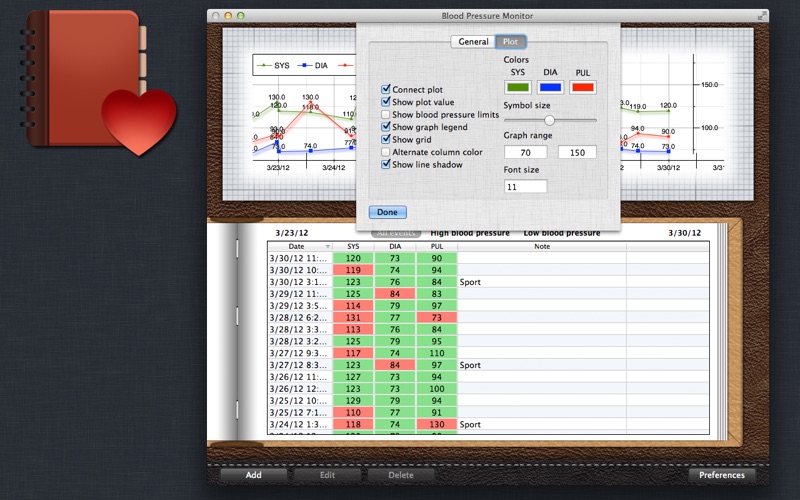800x500 pixels.
Task: Click the Symbol size slider knob
Action: (549, 120)
